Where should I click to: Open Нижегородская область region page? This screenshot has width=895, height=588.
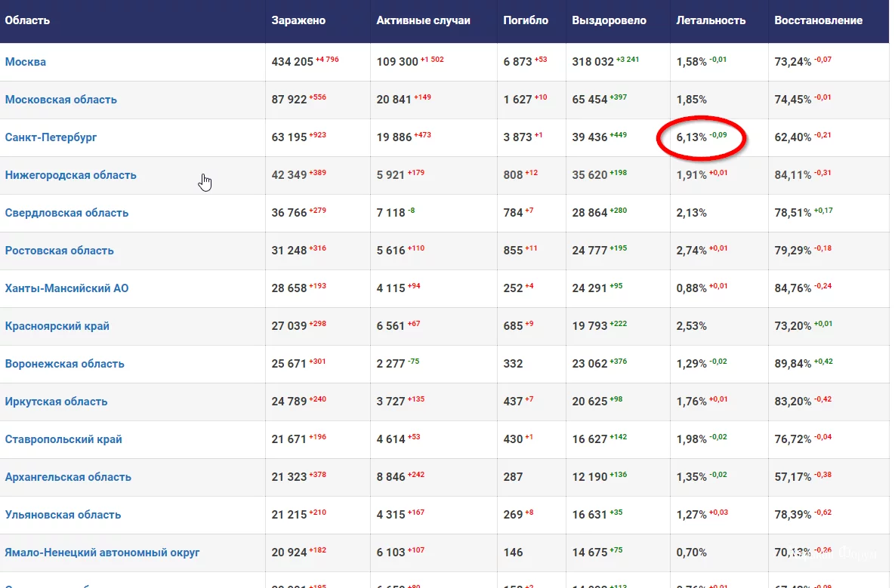(71, 175)
